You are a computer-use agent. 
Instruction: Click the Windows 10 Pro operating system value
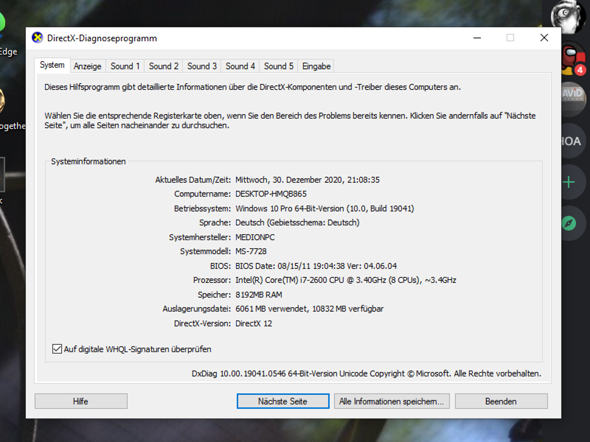(325, 208)
